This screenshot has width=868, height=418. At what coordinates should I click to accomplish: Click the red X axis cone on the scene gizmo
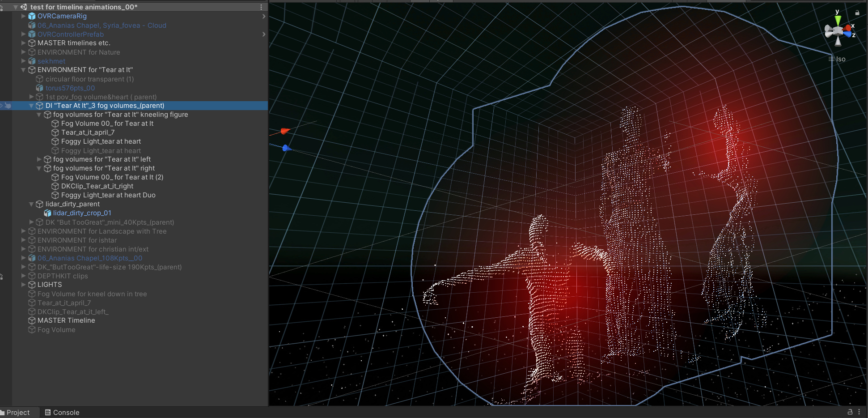pyautogui.click(x=847, y=28)
